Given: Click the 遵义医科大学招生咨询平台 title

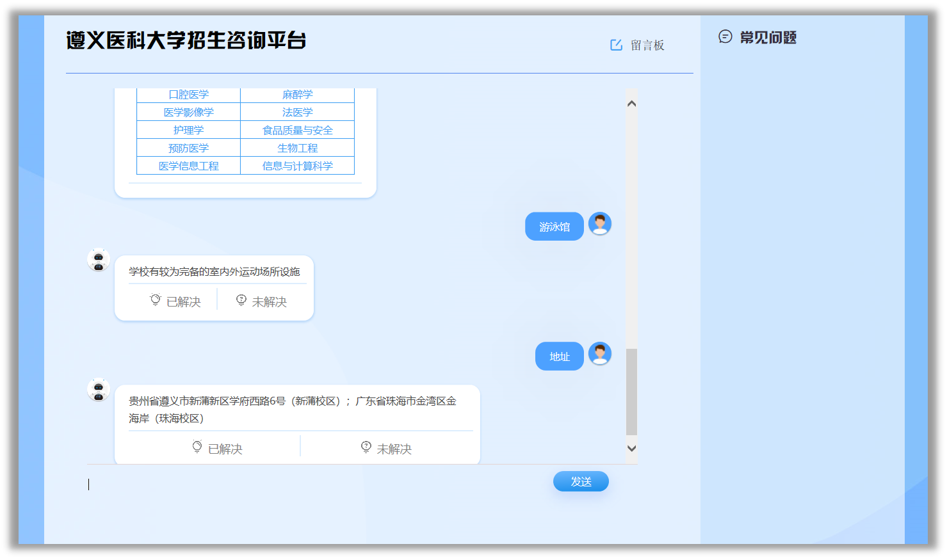Looking at the screenshot, I should (x=186, y=40).
